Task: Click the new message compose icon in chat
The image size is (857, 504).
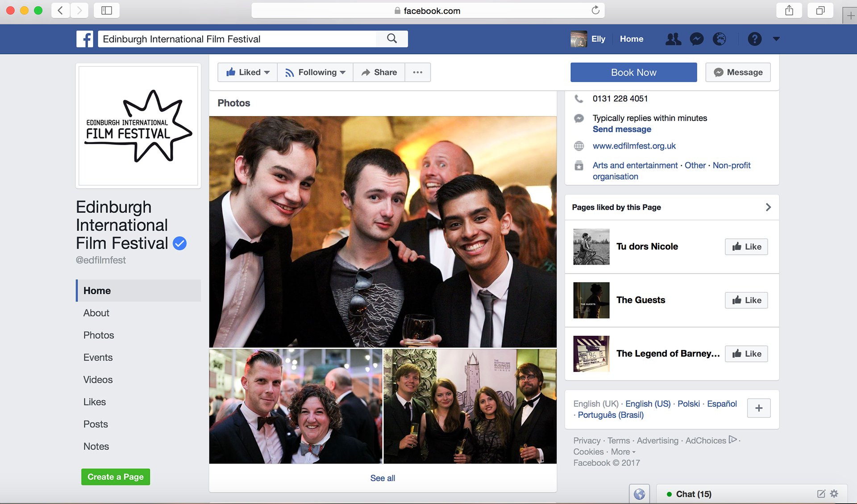Action: click(821, 494)
